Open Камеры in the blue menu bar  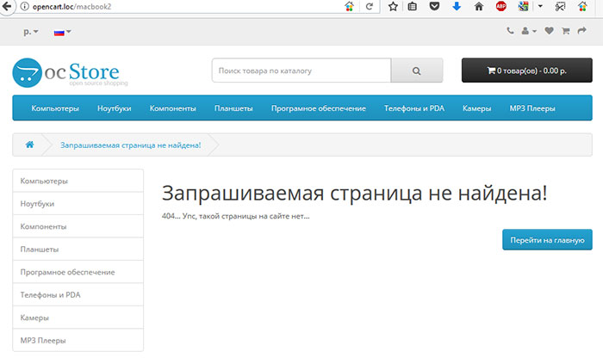click(477, 108)
